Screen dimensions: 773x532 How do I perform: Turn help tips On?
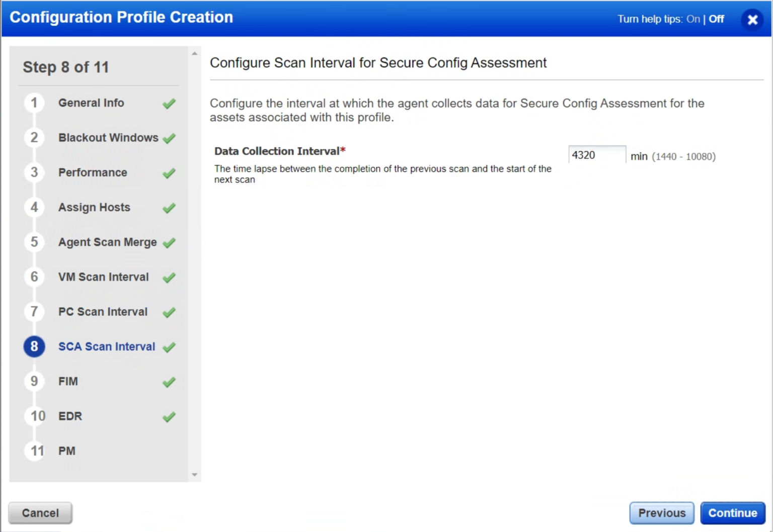[x=693, y=19]
